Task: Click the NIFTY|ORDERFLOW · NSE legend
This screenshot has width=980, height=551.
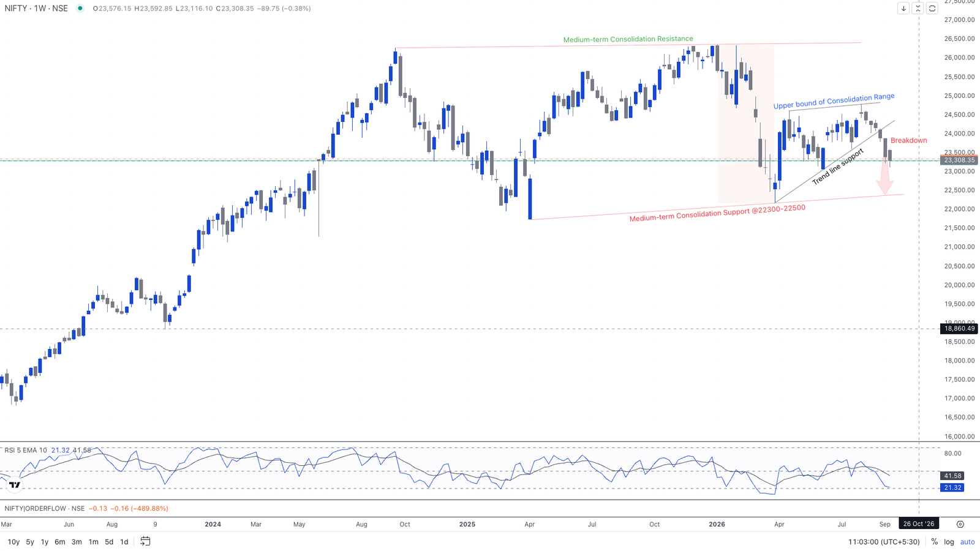Action: coord(44,509)
